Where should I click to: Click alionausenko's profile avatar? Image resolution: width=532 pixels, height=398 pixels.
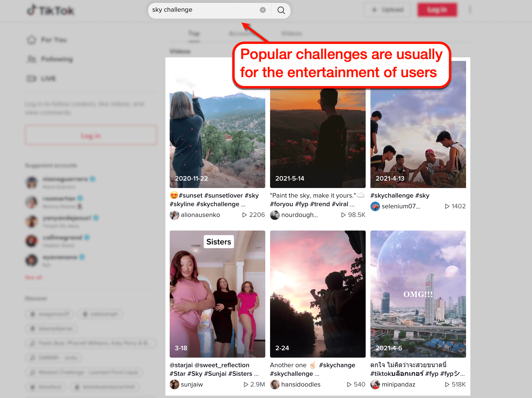(175, 215)
